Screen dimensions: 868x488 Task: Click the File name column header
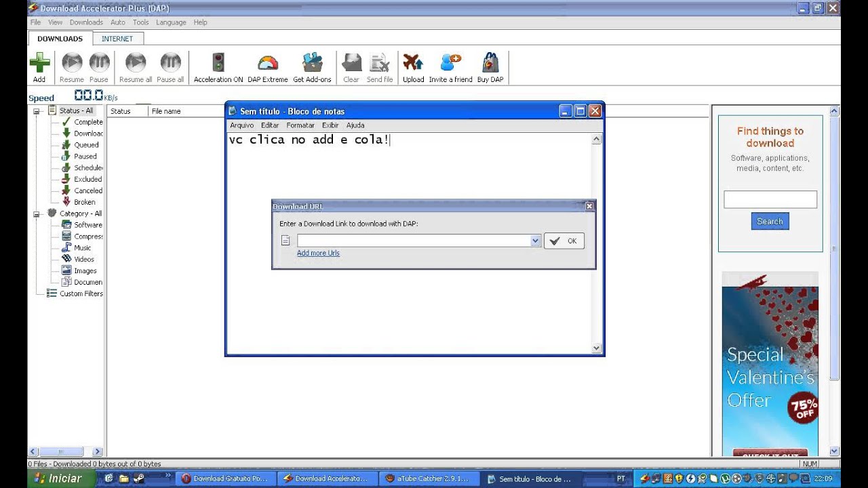pyautogui.click(x=186, y=111)
